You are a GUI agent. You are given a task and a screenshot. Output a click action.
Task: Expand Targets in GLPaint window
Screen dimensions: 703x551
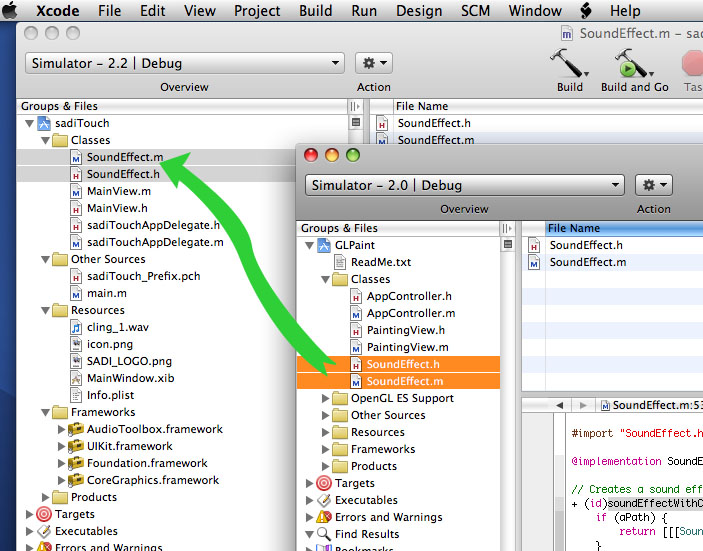coord(309,483)
